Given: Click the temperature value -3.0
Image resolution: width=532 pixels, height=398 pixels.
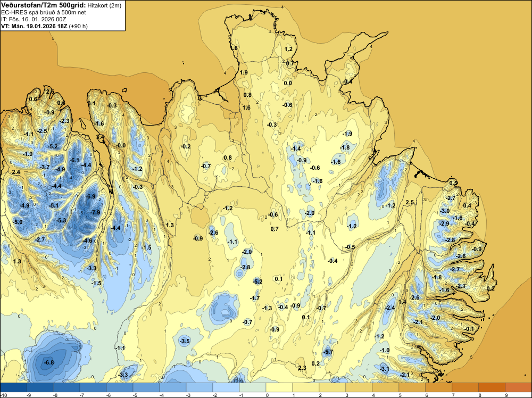Looking at the screenshot, I should click(444, 211).
